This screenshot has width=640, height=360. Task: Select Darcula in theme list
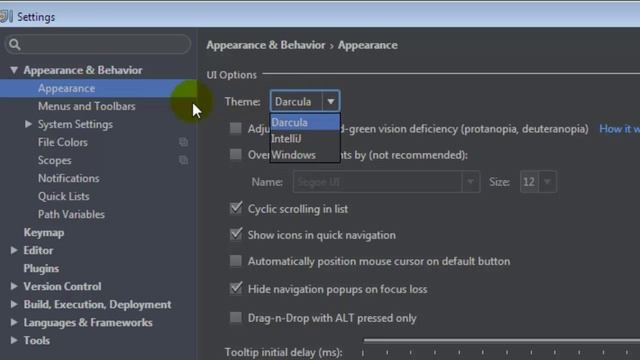tap(305, 122)
